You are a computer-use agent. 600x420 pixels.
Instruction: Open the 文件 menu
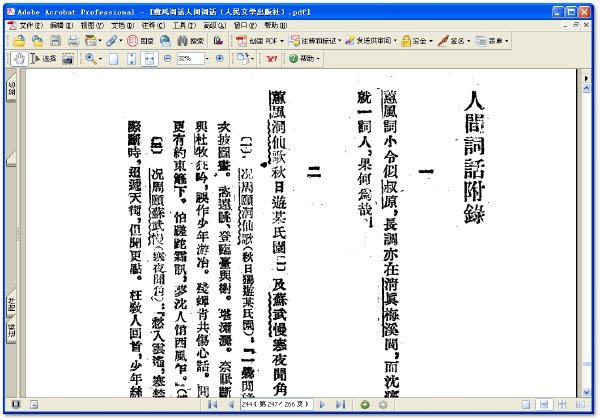31,25
